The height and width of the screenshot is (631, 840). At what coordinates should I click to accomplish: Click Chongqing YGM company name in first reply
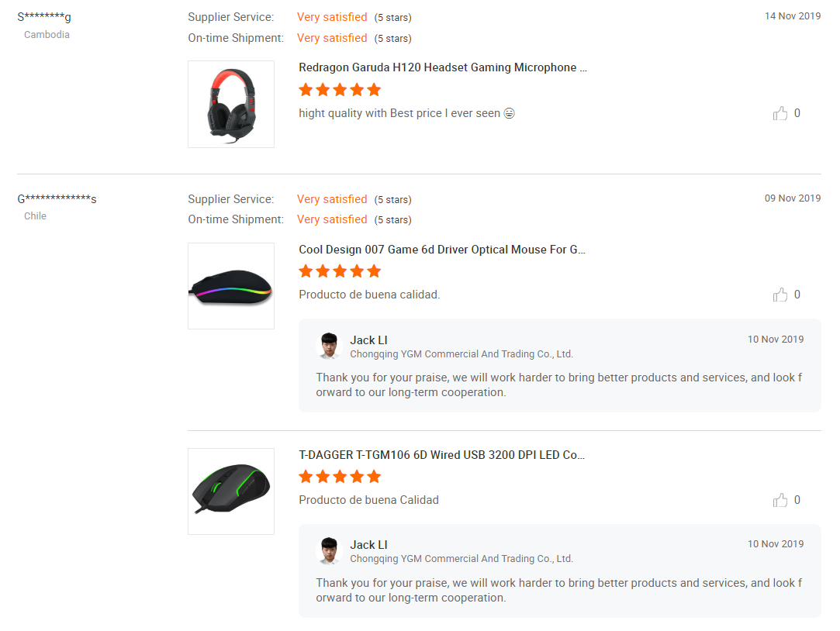(461, 354)
